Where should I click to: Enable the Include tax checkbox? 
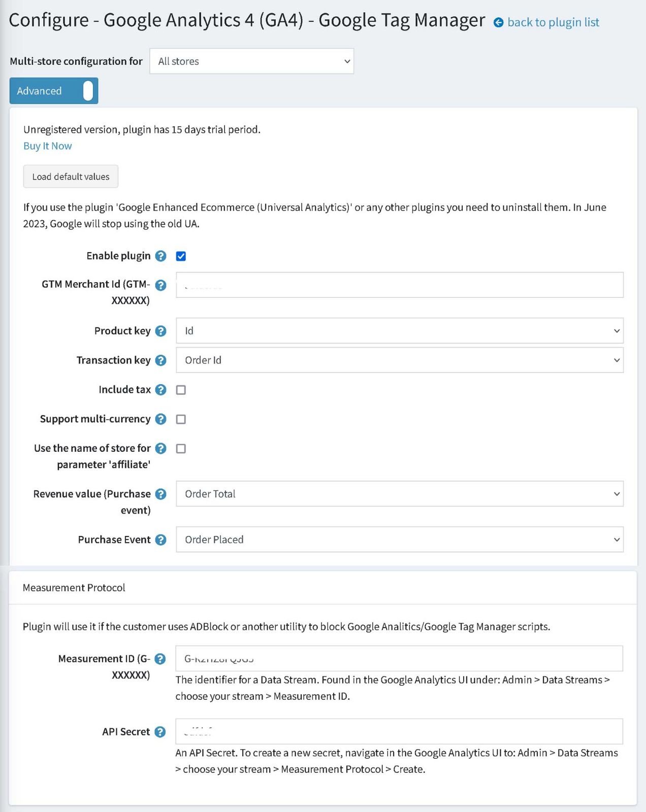[x=181, y=390]
